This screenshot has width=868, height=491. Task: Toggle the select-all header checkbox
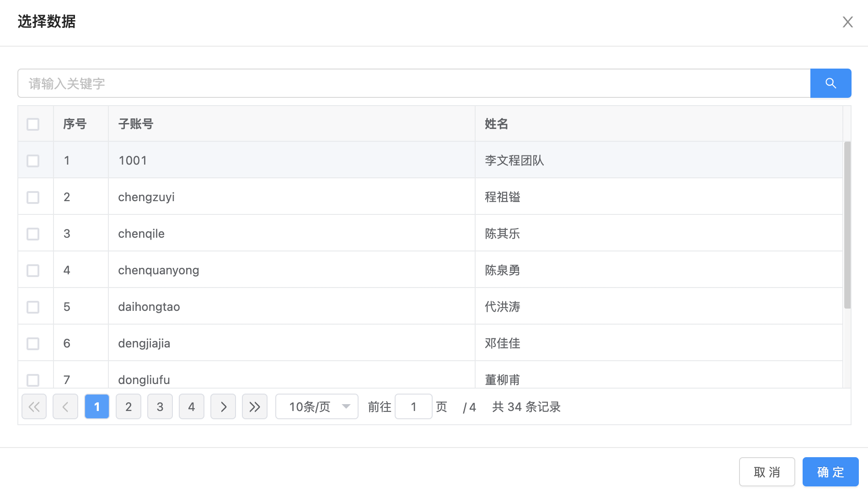coord(33,124)
